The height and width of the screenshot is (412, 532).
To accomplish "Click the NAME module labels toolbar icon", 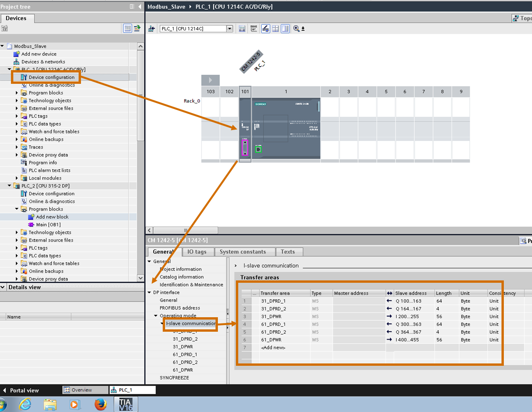I will (x=254, y=29).
